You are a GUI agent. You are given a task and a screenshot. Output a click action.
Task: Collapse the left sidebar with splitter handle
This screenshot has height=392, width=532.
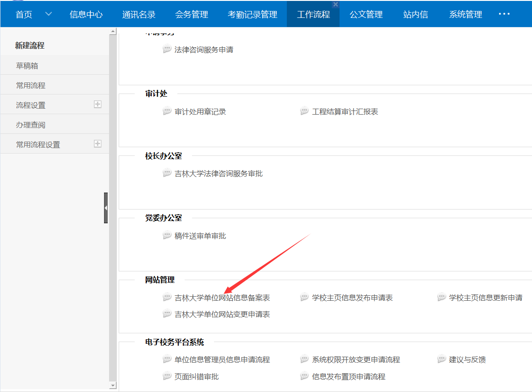click(x=106, y=208)
